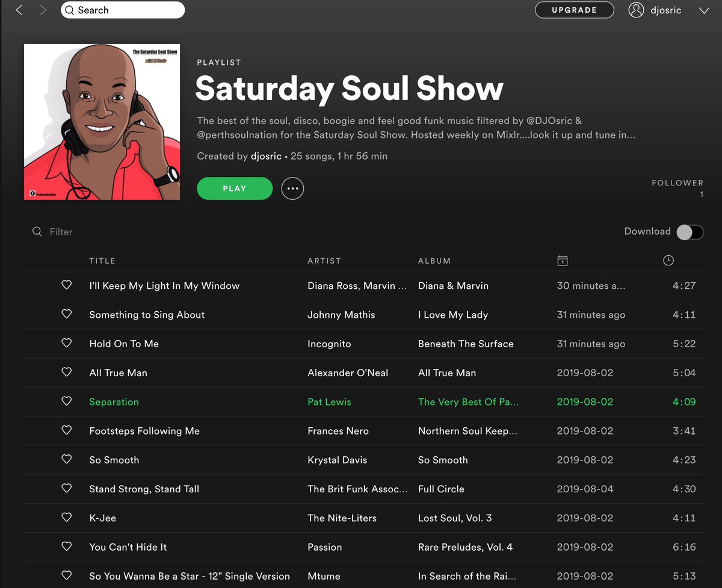This screenshot has height=588, width=722.
Task: Select track Footsteps Following Me
Action: pyautogui.click(x=144, y=431)
